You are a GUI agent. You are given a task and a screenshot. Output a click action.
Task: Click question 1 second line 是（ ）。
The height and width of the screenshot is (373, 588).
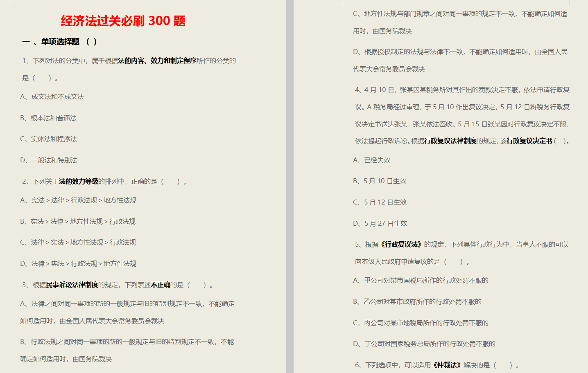pos(40,78)
